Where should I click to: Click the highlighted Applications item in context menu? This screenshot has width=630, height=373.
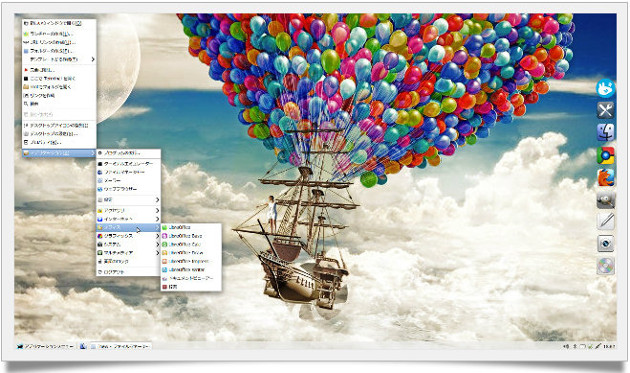pyautogui.click(x=59, y=153)
